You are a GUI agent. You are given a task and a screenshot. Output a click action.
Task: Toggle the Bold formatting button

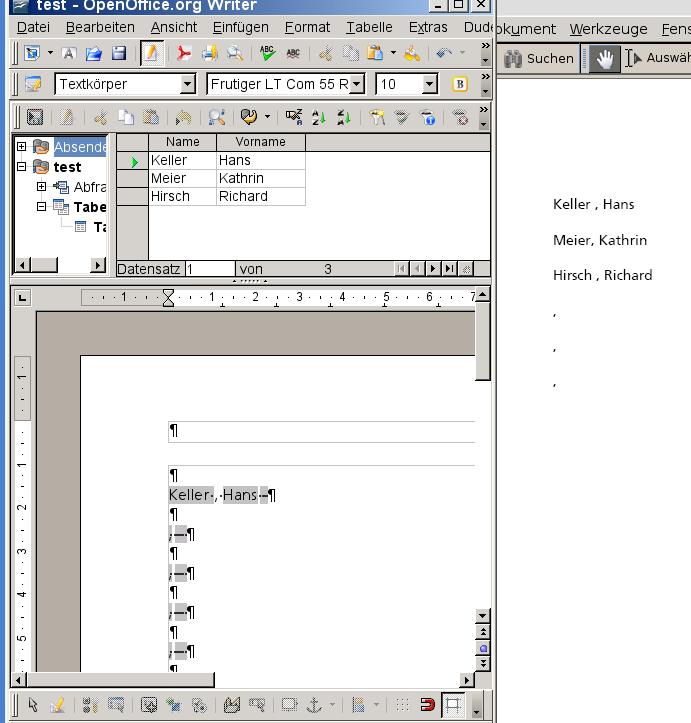[x=460, y=84]
